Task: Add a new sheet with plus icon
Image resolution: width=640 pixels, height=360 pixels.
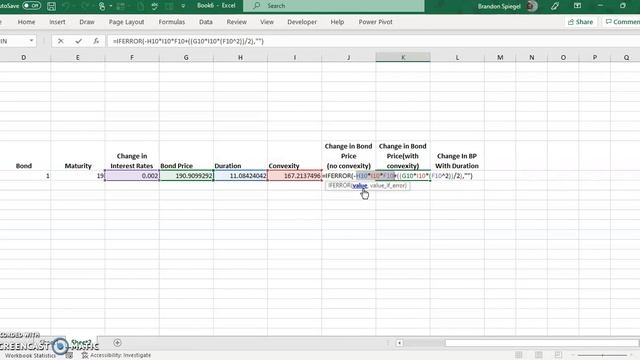Action: 117,343
